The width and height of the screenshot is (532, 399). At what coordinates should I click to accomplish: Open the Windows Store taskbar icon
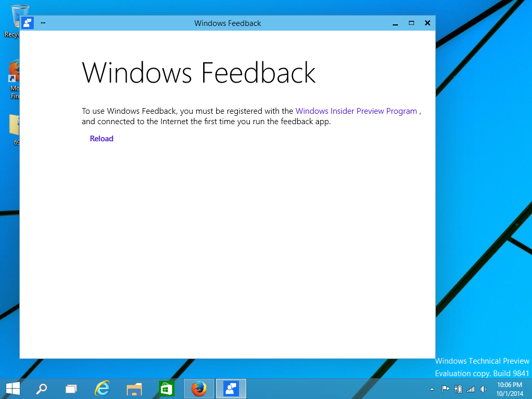pos(166,389)
